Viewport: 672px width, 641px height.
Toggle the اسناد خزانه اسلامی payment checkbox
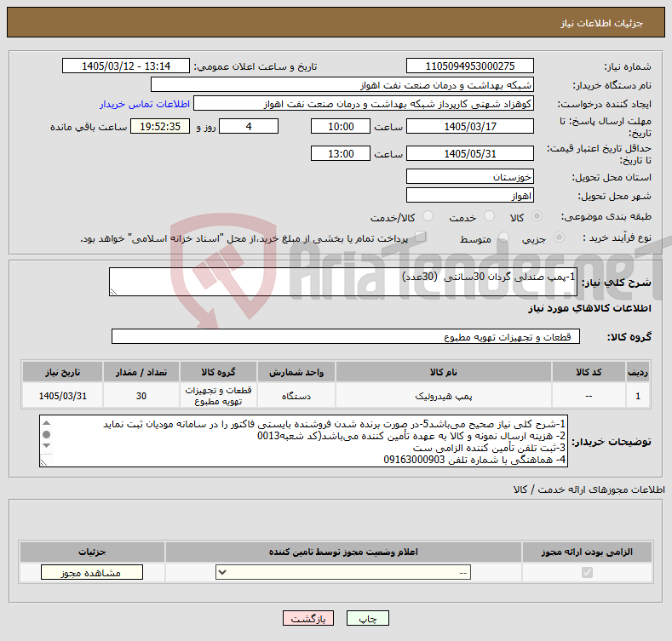tap(421, 237)
